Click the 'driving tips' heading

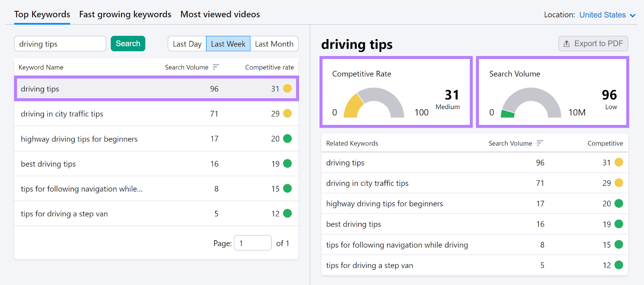pos(357,44)
